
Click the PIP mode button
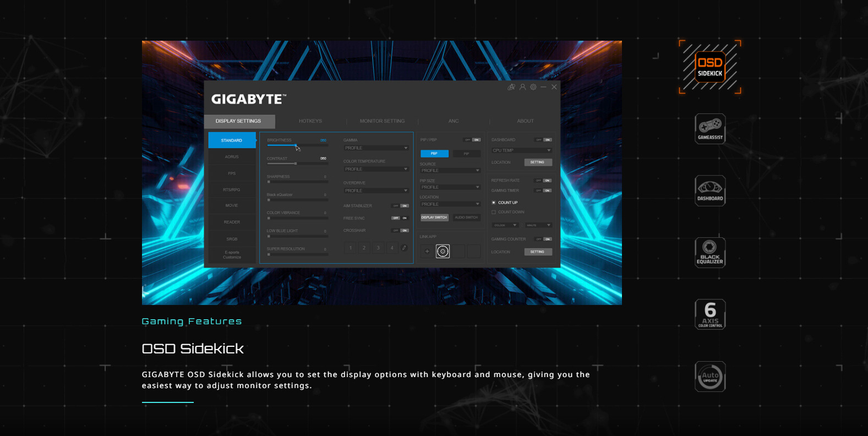(466, 154)
